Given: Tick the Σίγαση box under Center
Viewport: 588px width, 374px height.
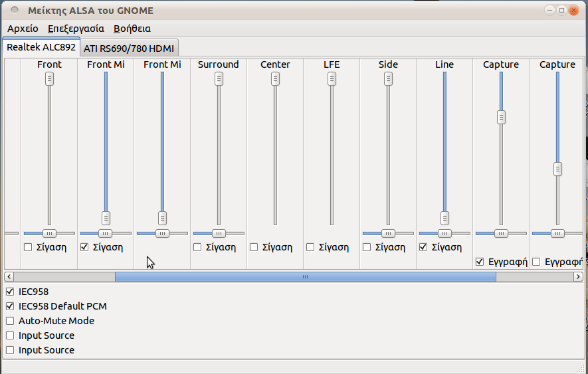Looking at the screenshot, I should (x=254, y=247).
